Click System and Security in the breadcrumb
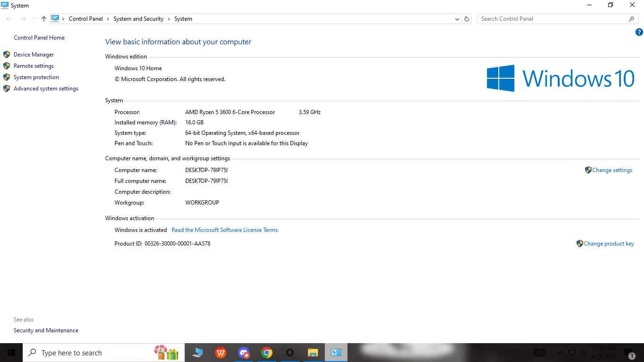The height and width of the screenshot is (362, 644). coord(138,19)
